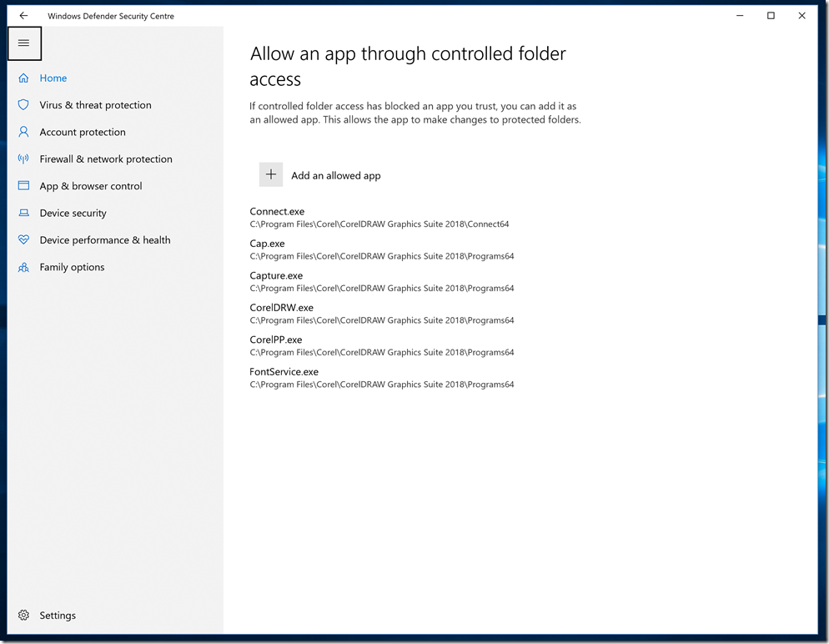The height and width of the screenshot is (644, 829).
Task: Click the 'Add an allowed app' label
Action: [336, 175]
